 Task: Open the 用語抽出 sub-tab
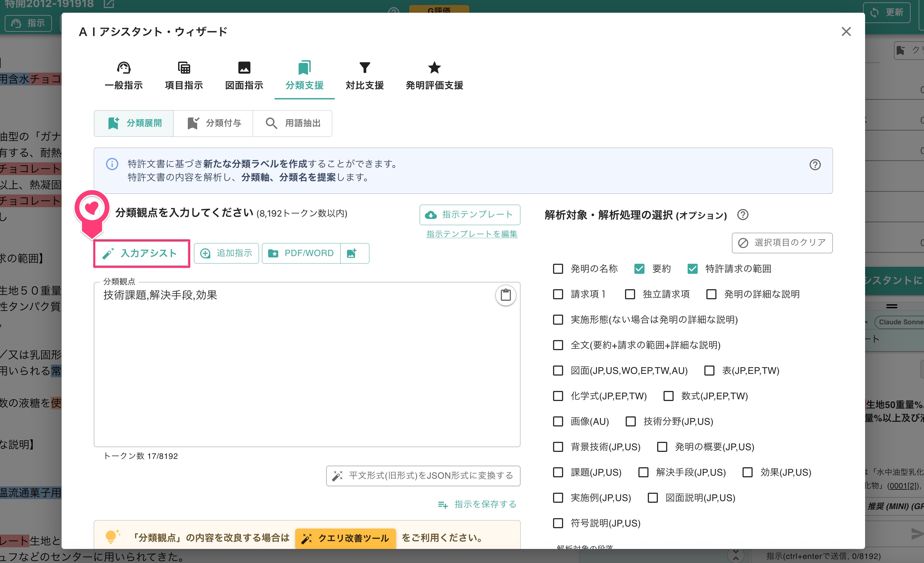coord(293,123)
